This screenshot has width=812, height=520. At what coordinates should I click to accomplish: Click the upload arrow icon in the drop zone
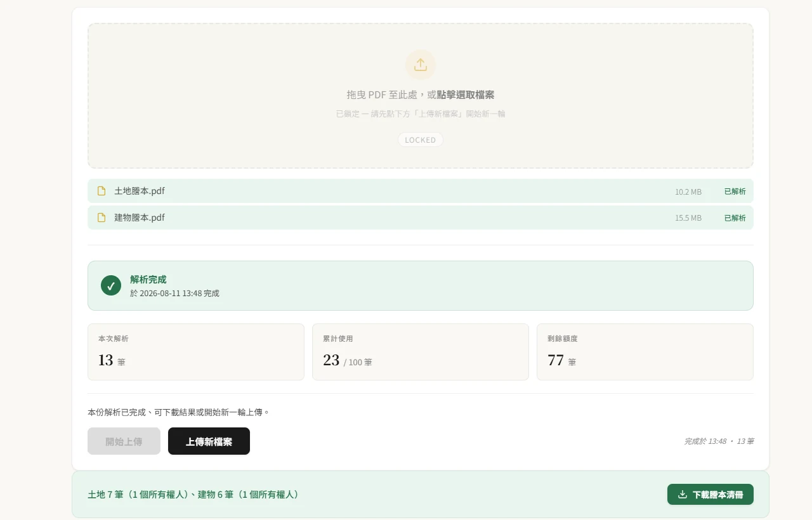[x=421, y=65]
